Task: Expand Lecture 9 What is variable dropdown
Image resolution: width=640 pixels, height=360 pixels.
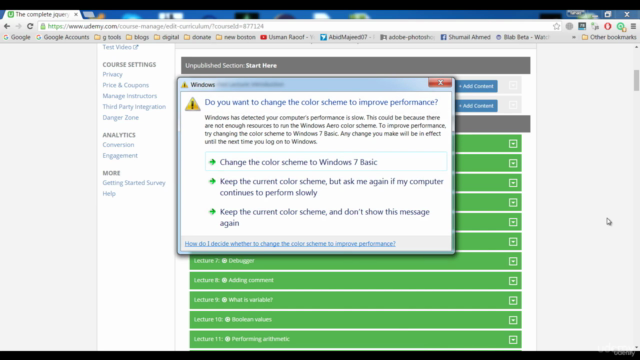Action: tap(513, 300)
